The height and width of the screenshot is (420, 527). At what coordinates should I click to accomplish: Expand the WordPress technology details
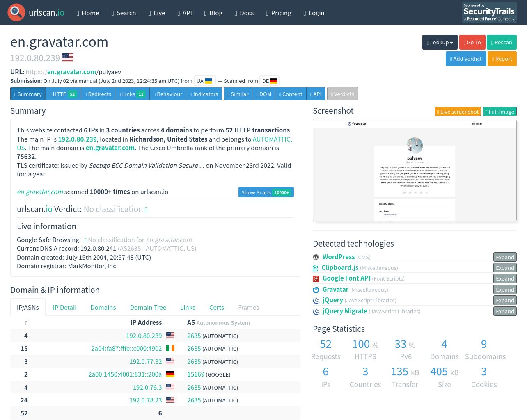505,257
